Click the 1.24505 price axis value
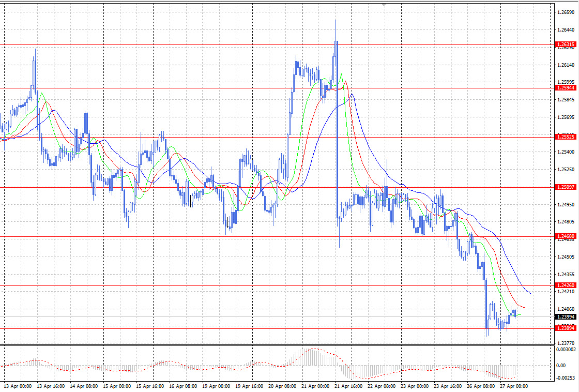579x392 pixels. tap(566, 257)
